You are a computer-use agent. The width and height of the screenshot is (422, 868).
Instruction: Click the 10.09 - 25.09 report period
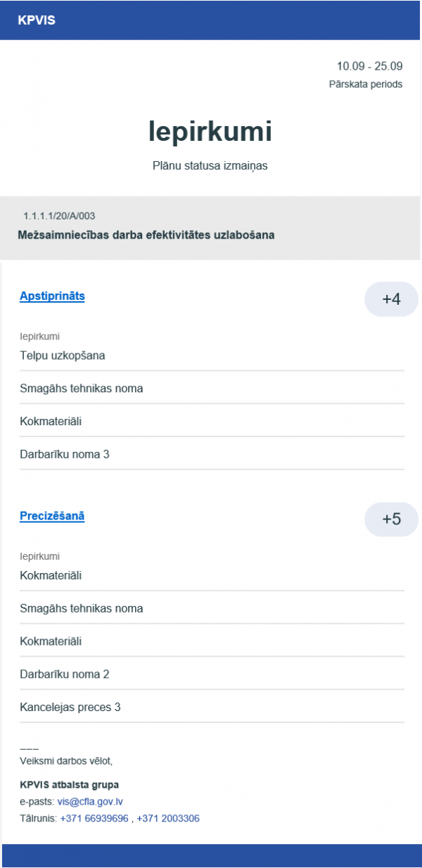(x=369, y=67)
